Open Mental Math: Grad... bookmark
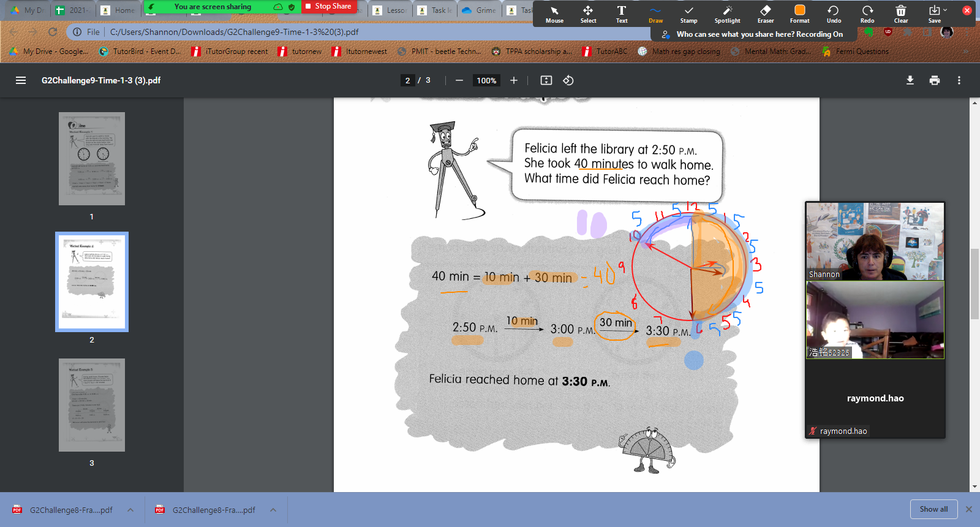Viewport: 980px width, 527px height. [x=771, y=51]
